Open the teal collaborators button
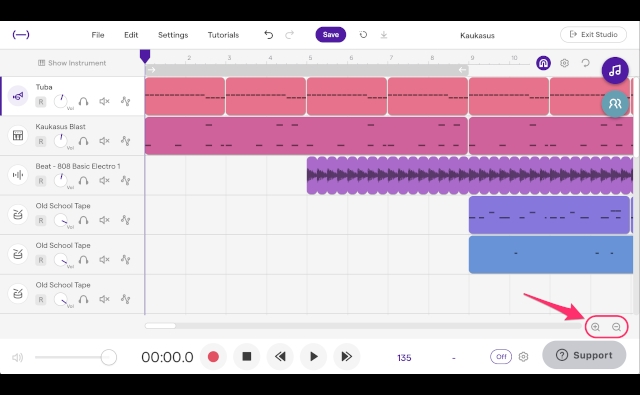Image resolution: width=640 pixels, height=395 pixels. pyautogui.click(x=615, y=104)
